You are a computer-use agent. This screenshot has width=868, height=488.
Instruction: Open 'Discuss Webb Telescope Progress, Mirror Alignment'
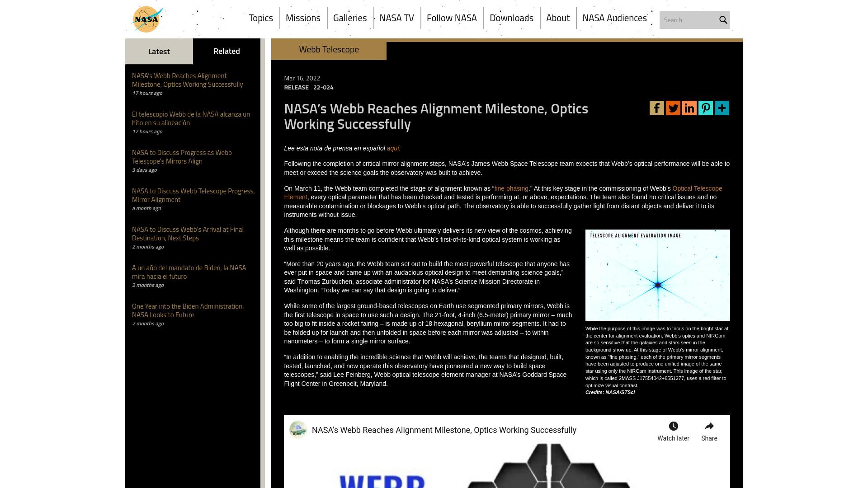(x=193, y=195)
